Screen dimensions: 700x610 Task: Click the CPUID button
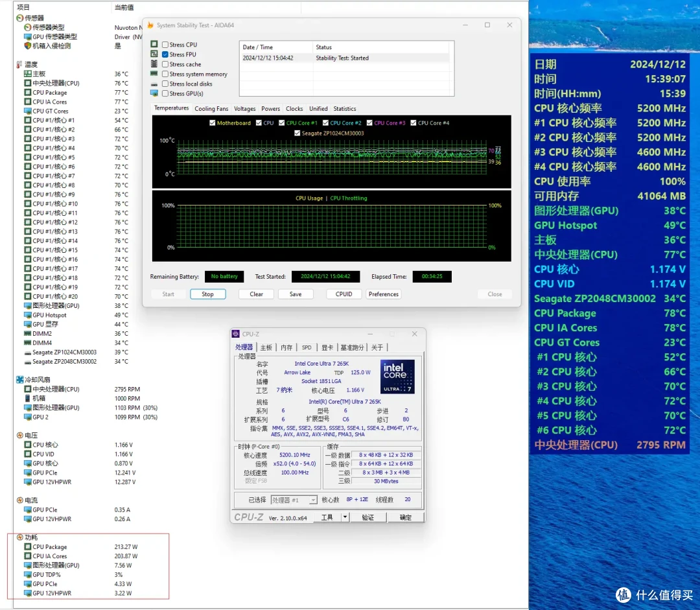(344, 294)
